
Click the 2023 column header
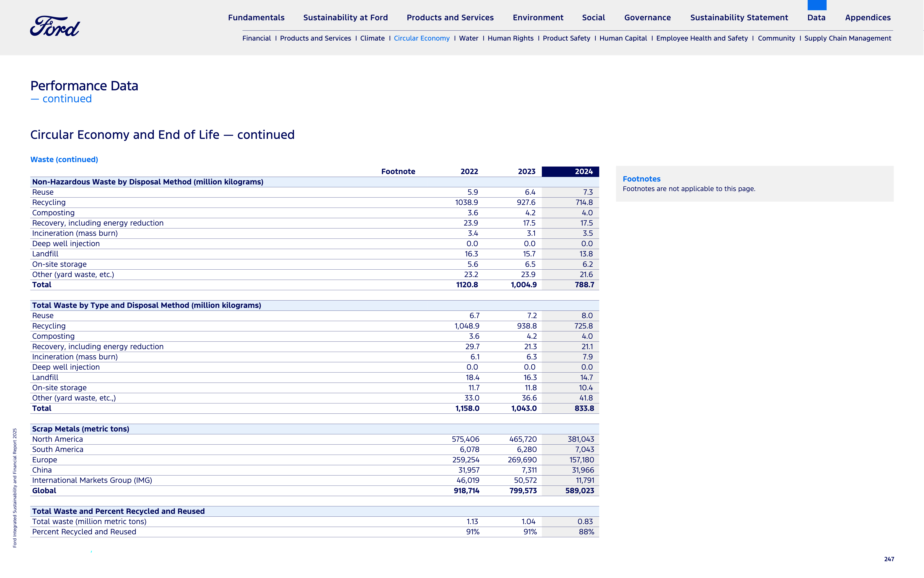pos(526,172)
